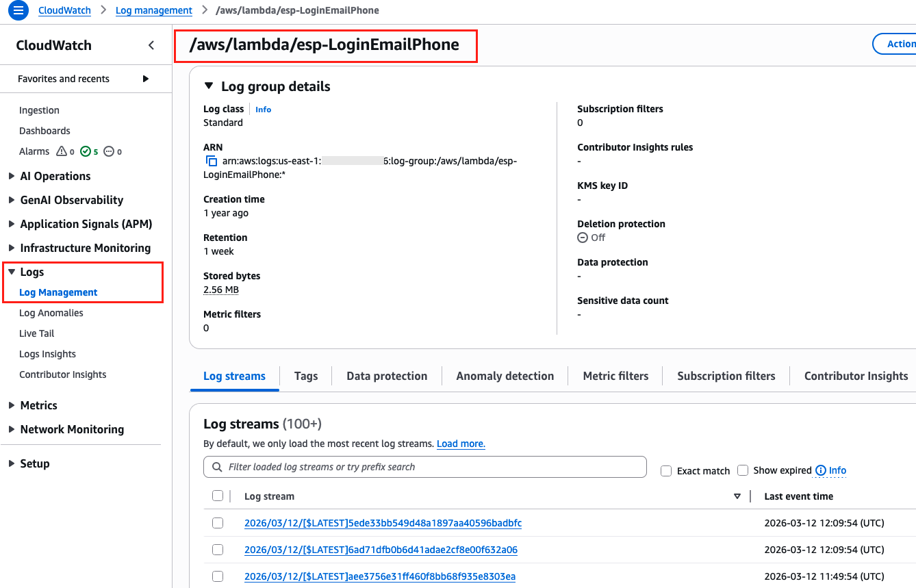Image resolution: width=916 pixels, height=588 pixels.
Task: Expand the AI Operations section
Action: click(x=12, y=176)
